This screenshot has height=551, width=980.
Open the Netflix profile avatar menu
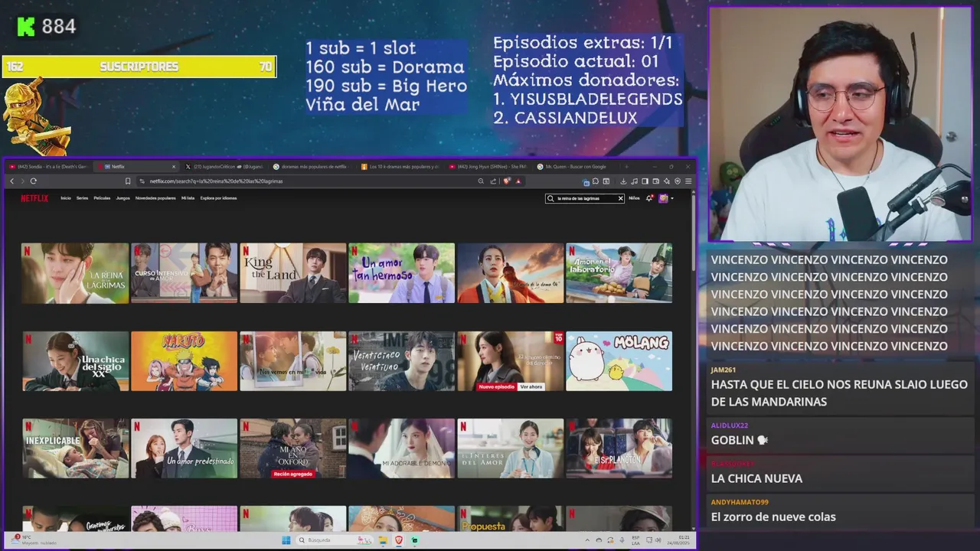(663, 198)
